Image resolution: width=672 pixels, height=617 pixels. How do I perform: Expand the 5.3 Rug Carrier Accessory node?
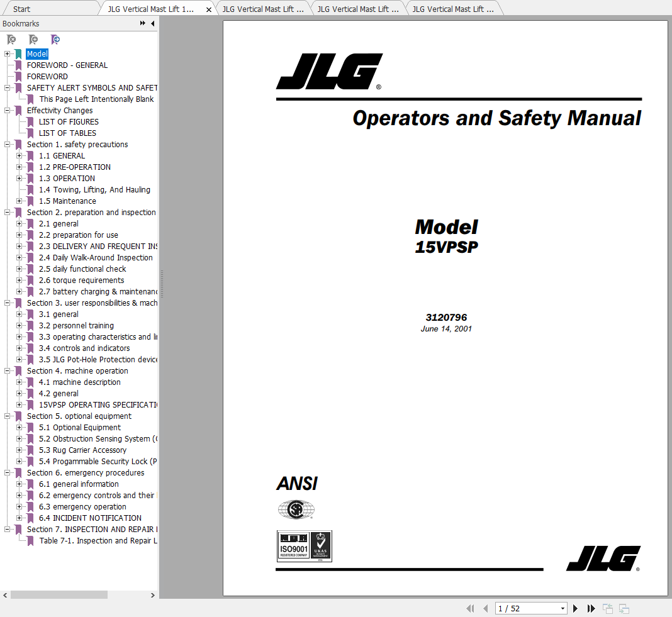point(20,450)
